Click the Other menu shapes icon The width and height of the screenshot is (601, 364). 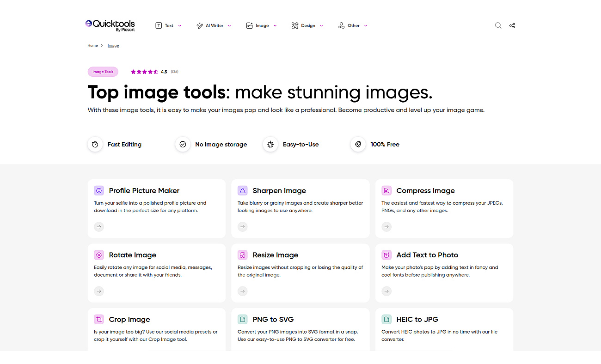(x=342, y=25)
